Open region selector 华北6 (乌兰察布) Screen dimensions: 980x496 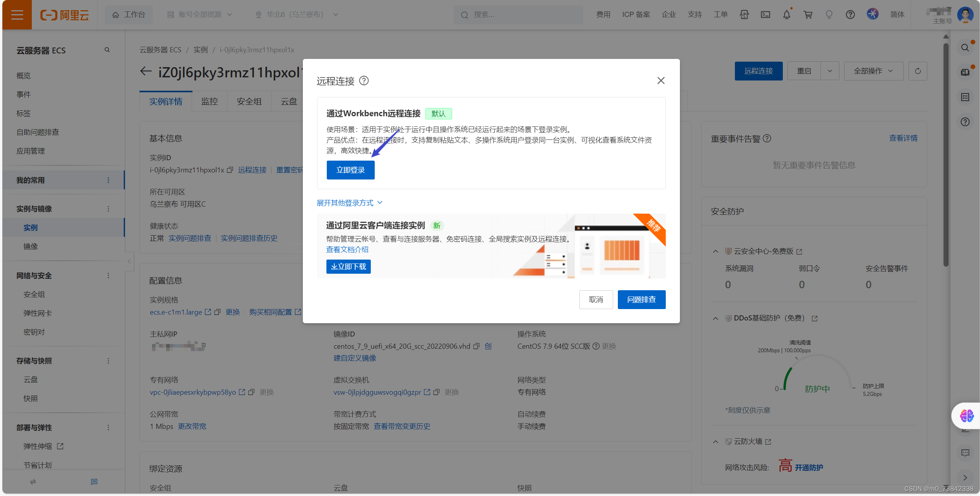297,15
